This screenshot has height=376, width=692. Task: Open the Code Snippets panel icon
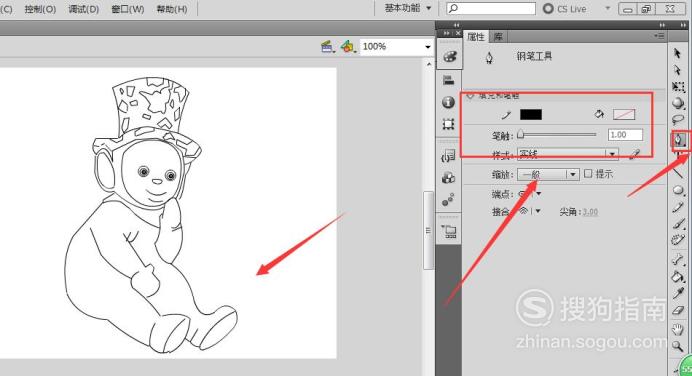click(x=448, y=155)
